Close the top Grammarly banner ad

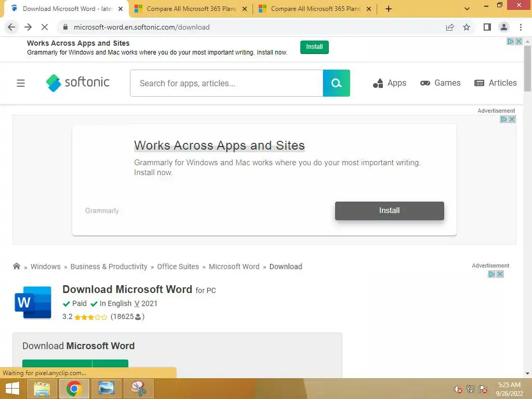519,42
